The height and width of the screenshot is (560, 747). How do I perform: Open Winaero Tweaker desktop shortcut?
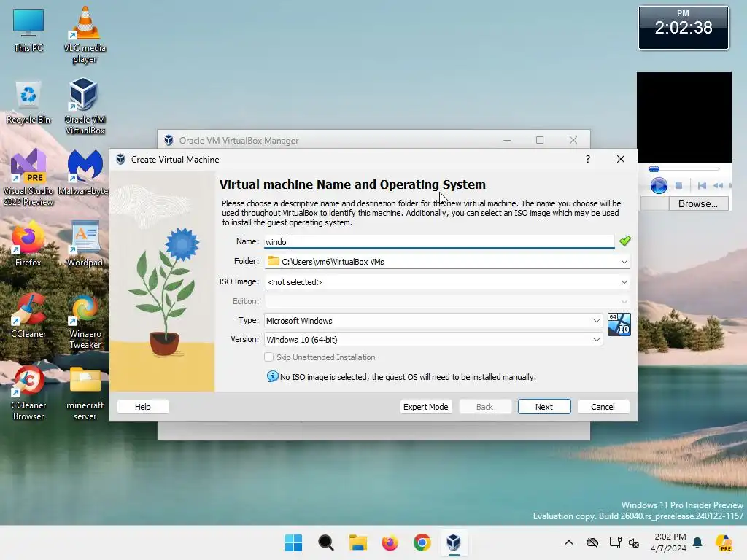point(85,321)
